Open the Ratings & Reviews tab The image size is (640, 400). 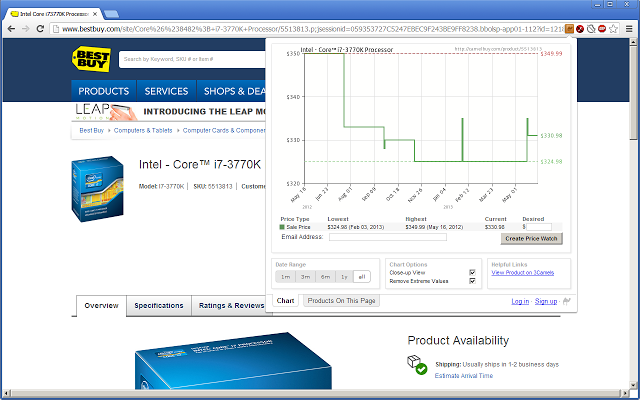(231, 306)
